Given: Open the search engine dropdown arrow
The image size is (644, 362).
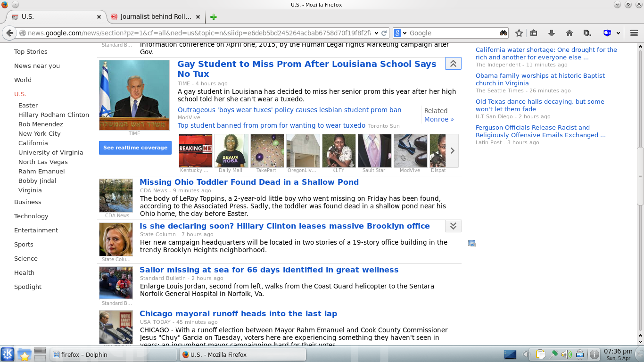Looking at the screenshot, I should (405, 33).
